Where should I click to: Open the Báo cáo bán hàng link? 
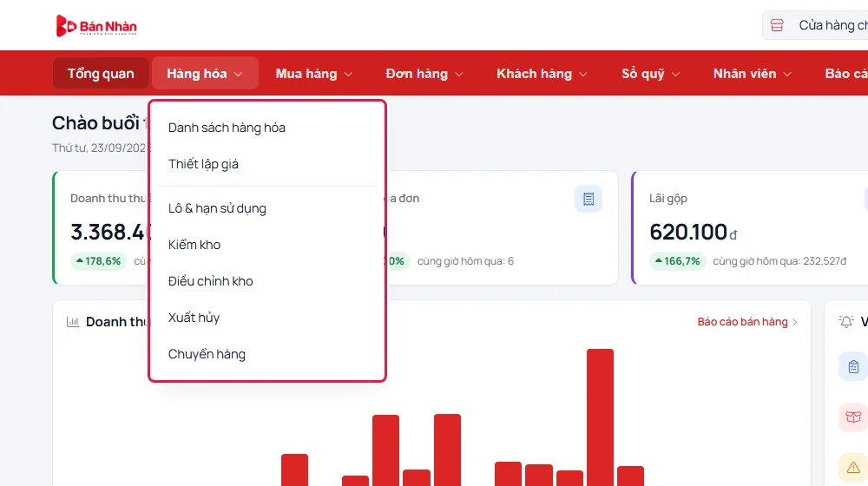pos(747,322)
